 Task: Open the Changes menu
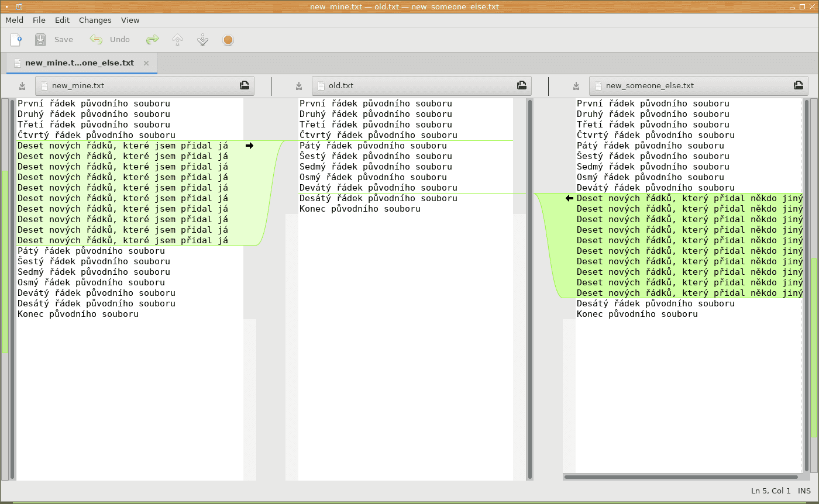[x=95, y=20]
